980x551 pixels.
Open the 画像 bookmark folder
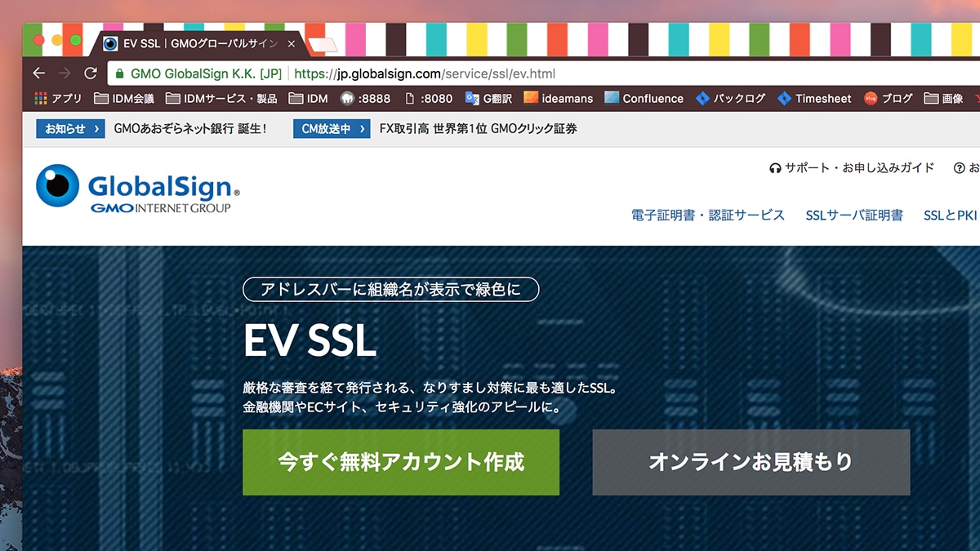943,98
